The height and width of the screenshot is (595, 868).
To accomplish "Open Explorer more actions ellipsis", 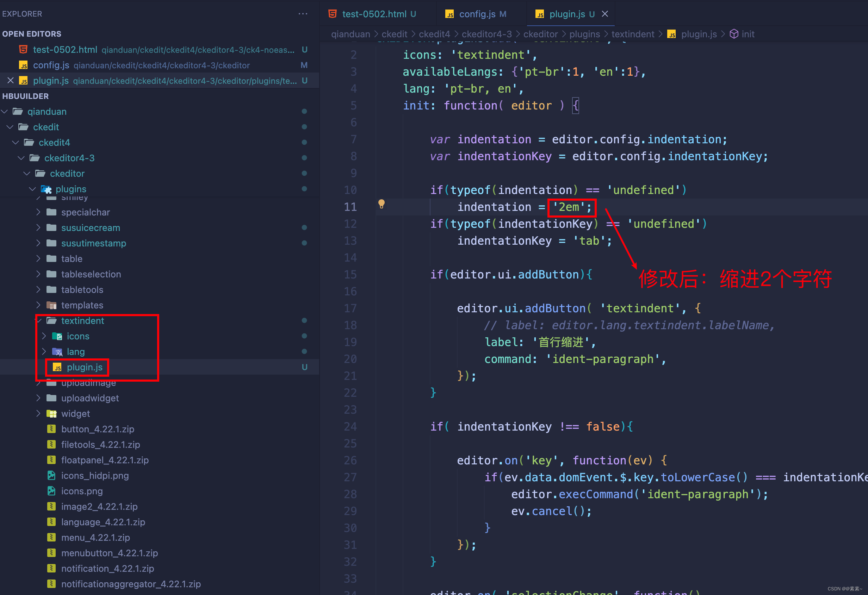I will [x=303, y=14].
